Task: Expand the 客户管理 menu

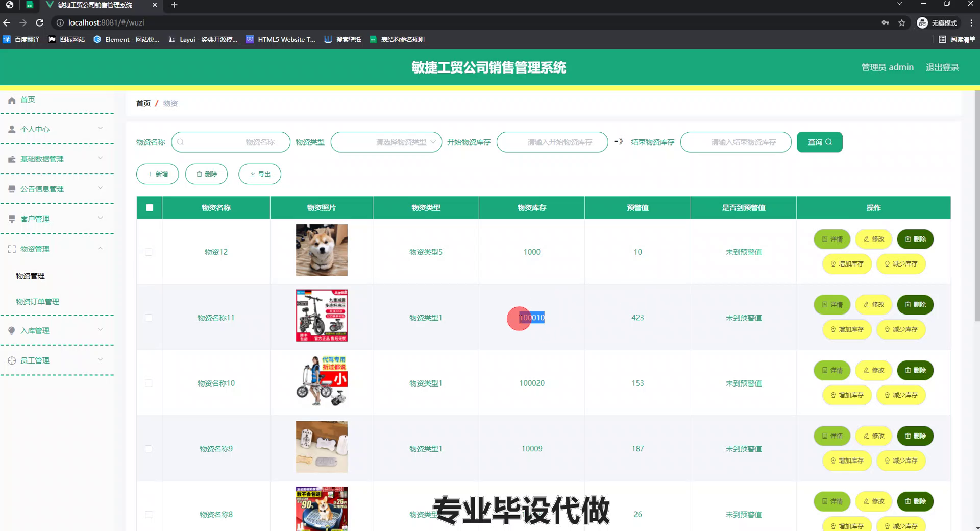Action: pyautogui.click(x=100, y=218)
